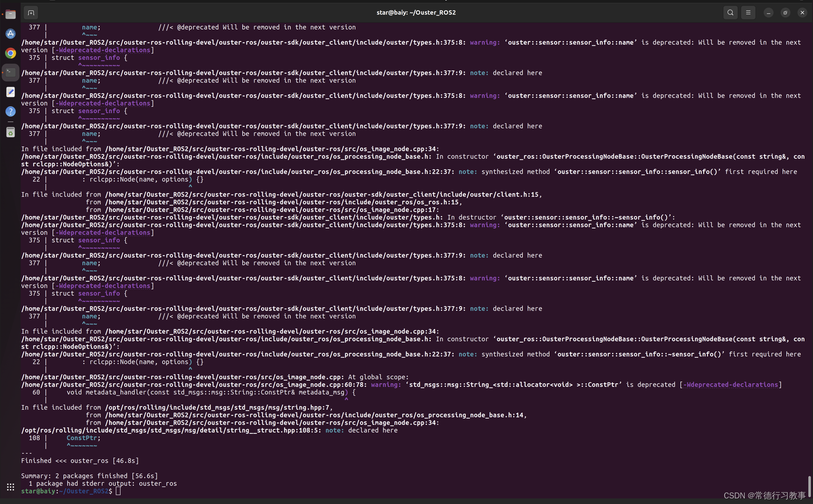Click the 'void metadata_handler' source line
The image size is (813, 504).
(194, 392)
